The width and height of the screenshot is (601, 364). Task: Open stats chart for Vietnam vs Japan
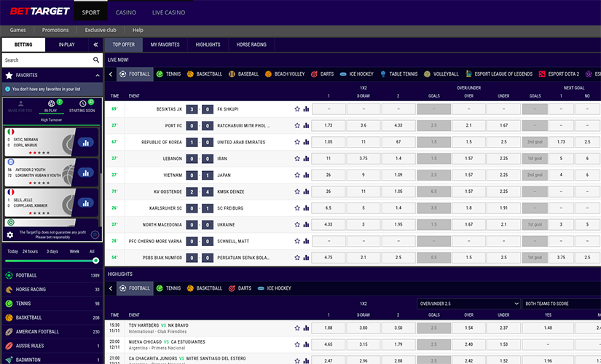(x=306, y=175)
